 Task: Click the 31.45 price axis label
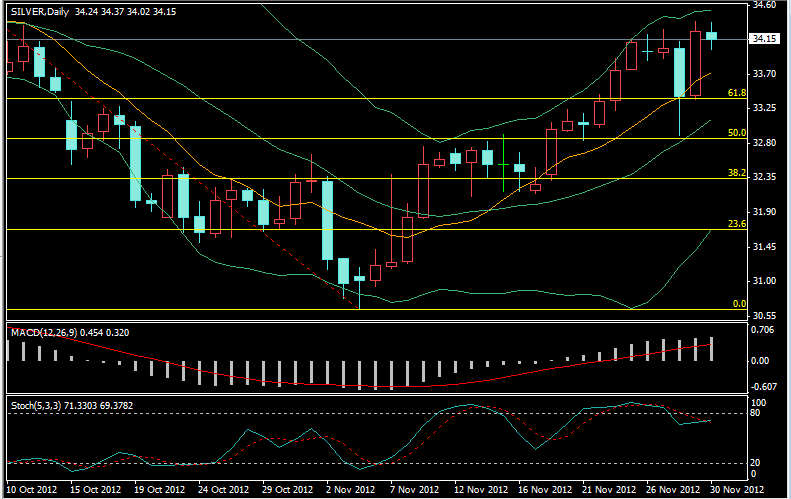[764, 247]
